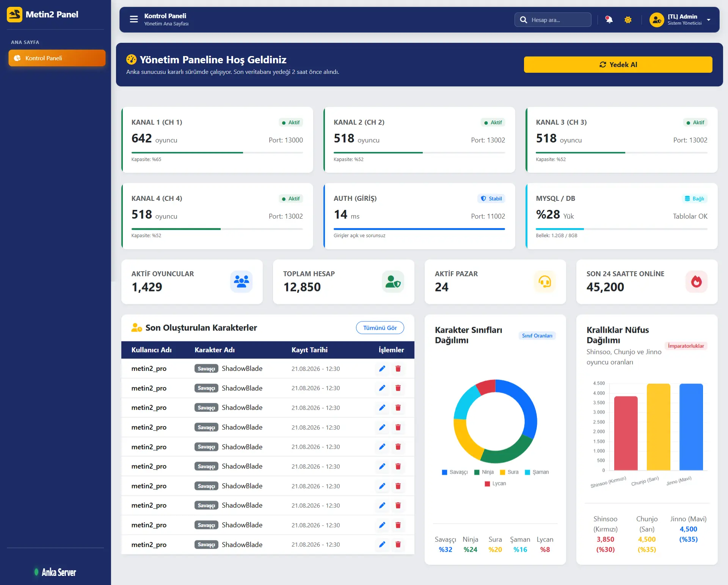The width and height of the screenshot is (728, 585).
Task: Open Kontrol Paneli in the sidebar
Action: 57,58
